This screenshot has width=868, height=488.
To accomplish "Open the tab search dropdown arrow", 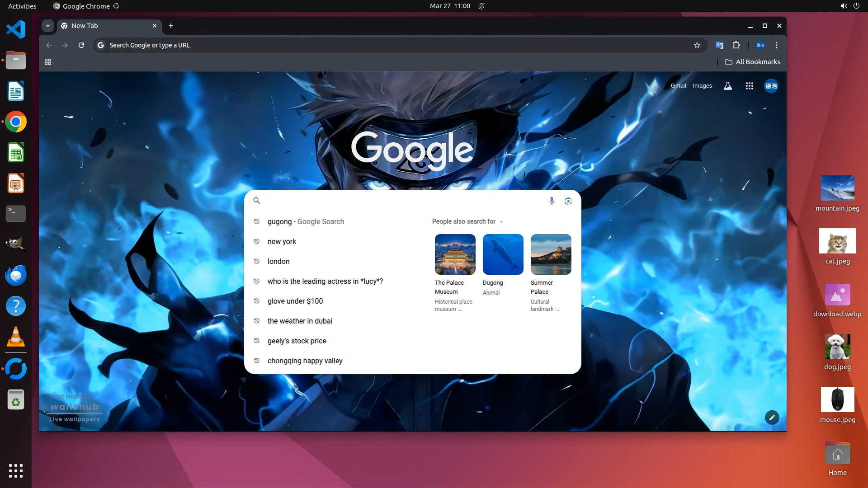I will click(48, 26).
